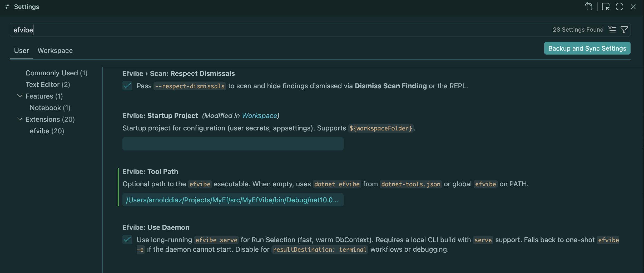Open the filter settings funnel icon
Screen dimensions: 644x273
(624, 30)
